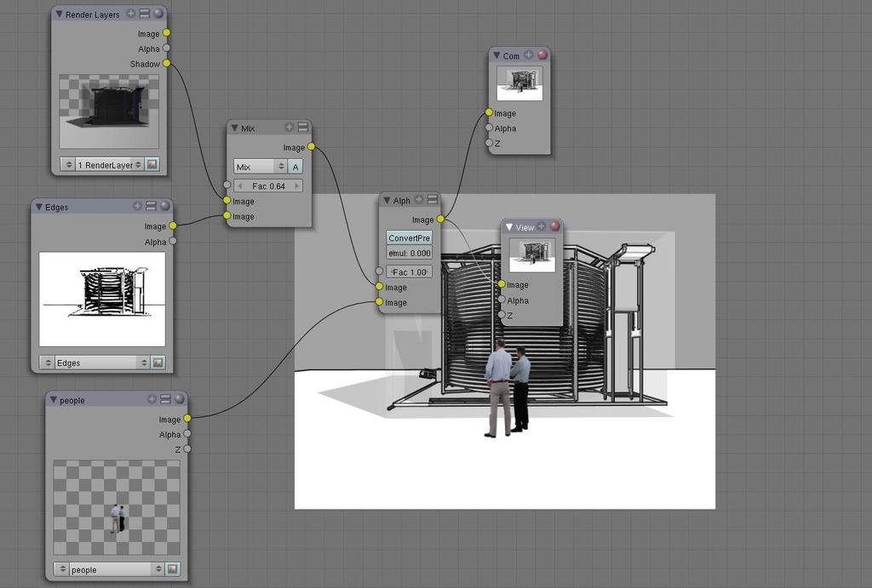Collapse the people node with its triangle
The width and height of the screenshot is (872, 588).
point(54,400)
